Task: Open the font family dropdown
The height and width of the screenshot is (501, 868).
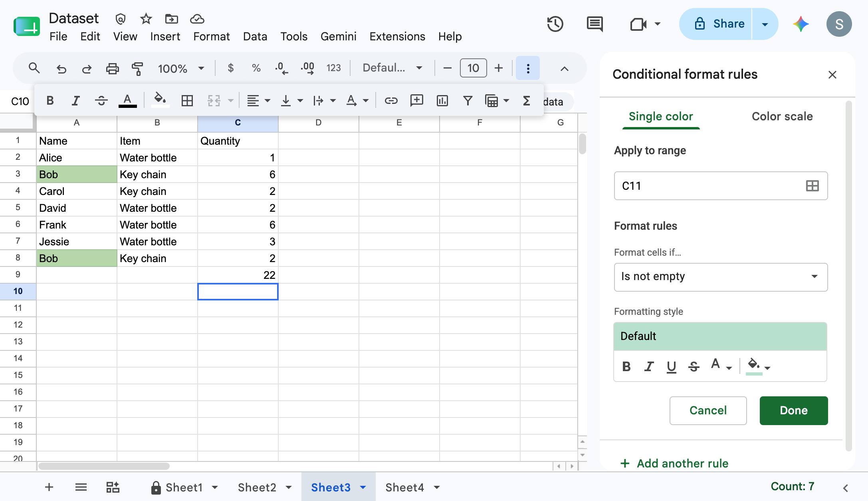Action: (392, 68)
